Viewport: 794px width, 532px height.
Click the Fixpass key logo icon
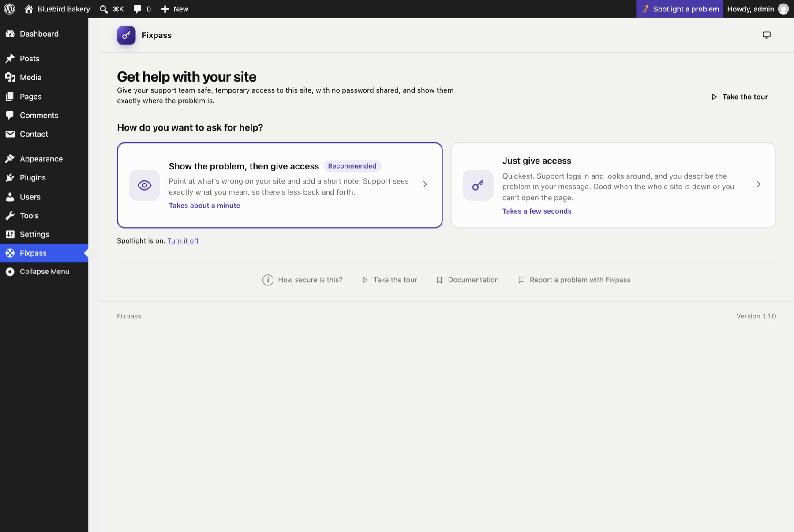(x=126, y=35)
